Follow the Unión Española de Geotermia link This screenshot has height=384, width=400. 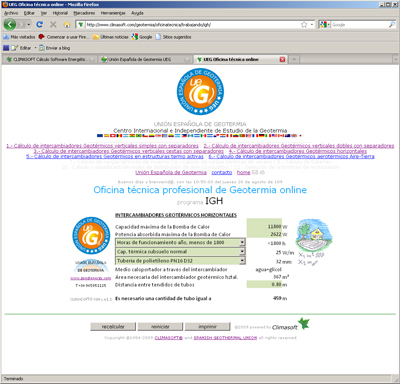171,172
